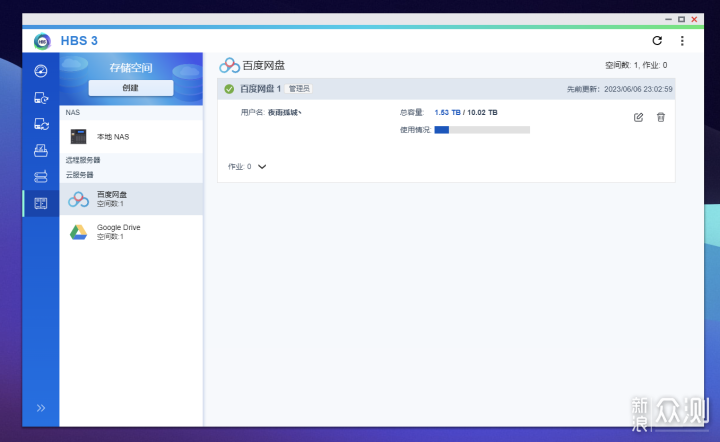Click the 先前更新 timestamp text

pos(619,89)
